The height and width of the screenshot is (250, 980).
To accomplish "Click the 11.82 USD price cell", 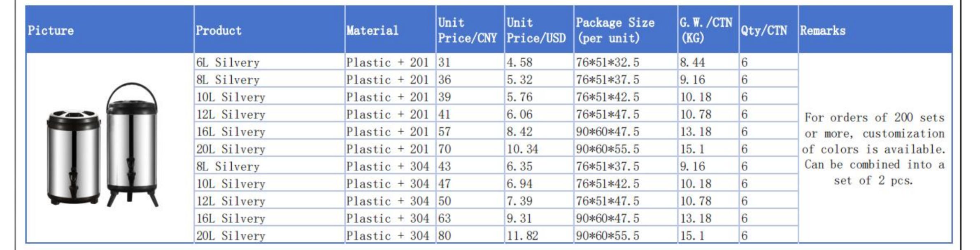I will (539, 235).
